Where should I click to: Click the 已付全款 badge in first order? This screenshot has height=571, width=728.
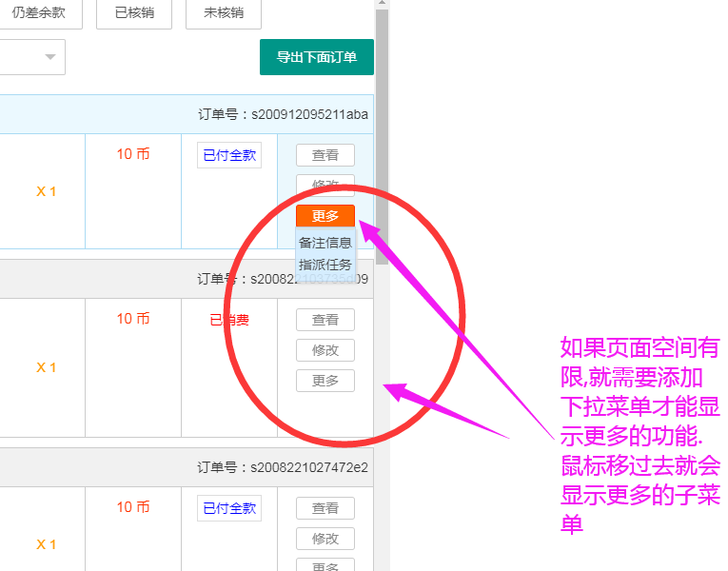pos(229,155)
